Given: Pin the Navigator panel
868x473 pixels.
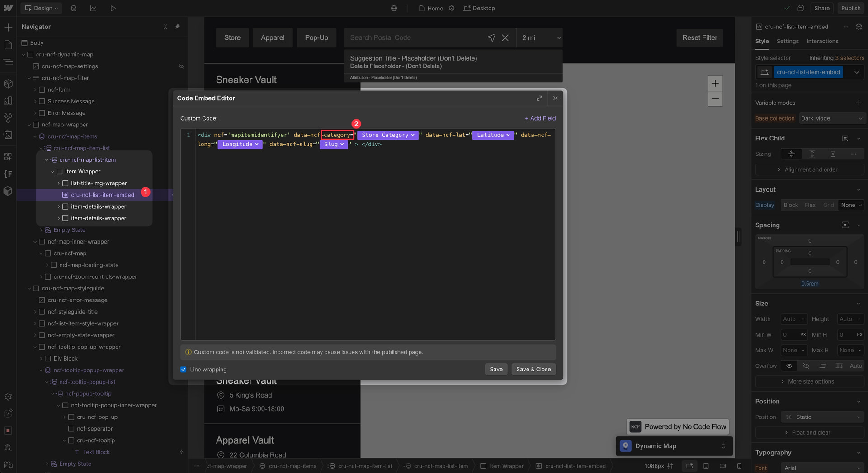Looking at the screenshot, I should (177, 27).
